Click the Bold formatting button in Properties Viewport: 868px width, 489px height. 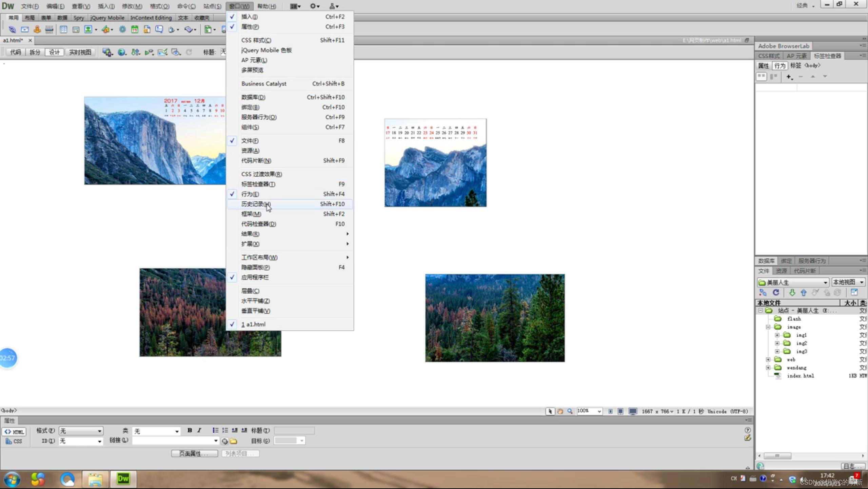pyautogui.click(x=190, y=430)
